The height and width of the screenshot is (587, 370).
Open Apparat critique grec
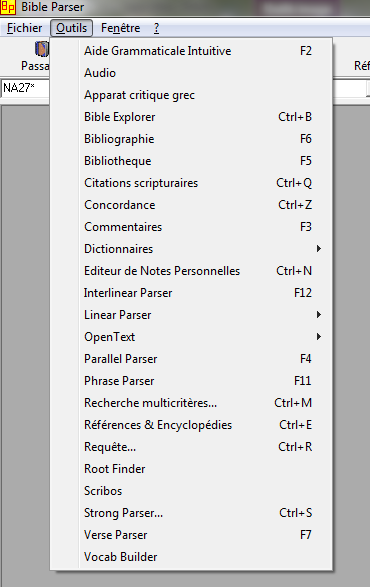(191, 95)
